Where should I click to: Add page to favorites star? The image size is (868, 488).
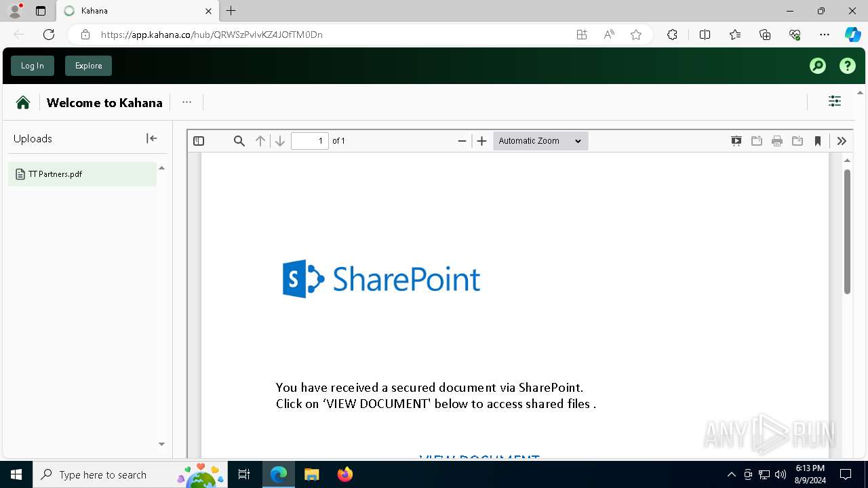[636, 35]
